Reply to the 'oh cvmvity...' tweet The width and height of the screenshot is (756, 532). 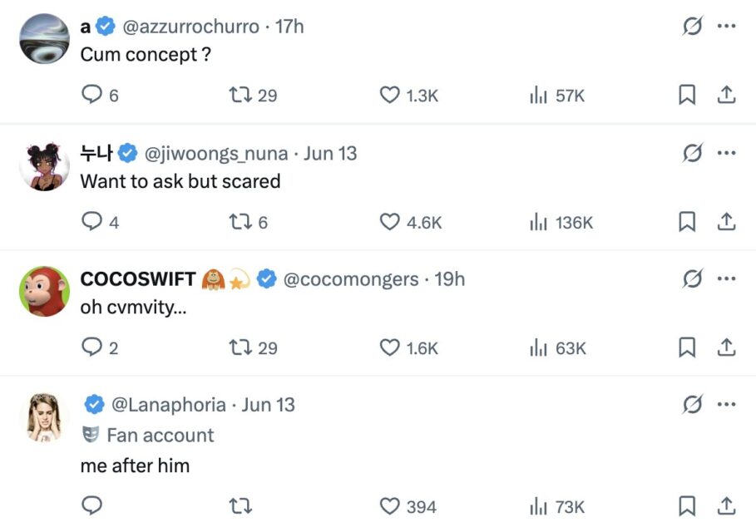coord(91,347)
